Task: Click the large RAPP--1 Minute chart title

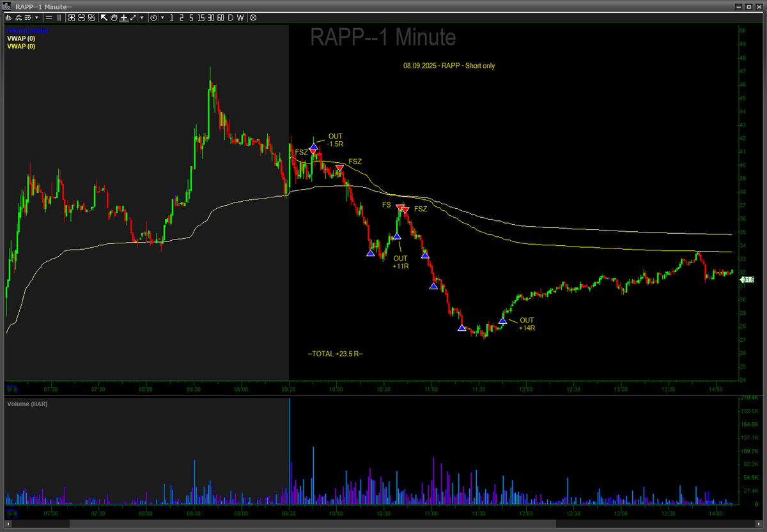Action: (x=383, y=38)
